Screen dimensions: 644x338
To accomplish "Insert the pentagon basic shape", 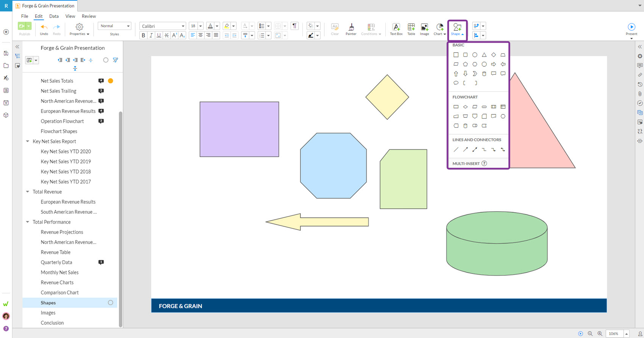I will point(465,64).
